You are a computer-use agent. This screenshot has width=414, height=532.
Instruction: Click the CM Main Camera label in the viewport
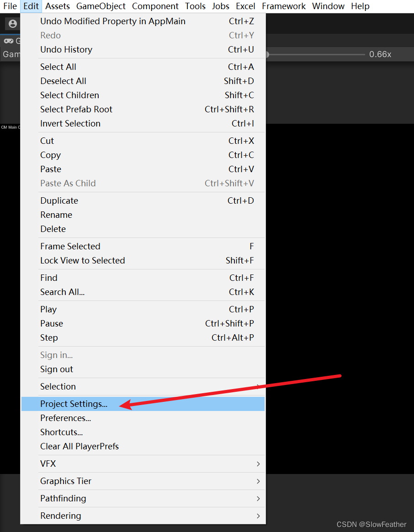[11, 127]
